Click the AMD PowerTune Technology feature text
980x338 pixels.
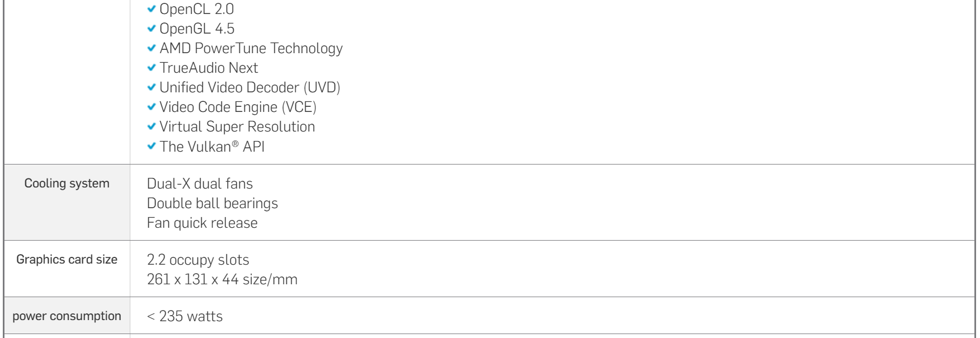[251, 49]
